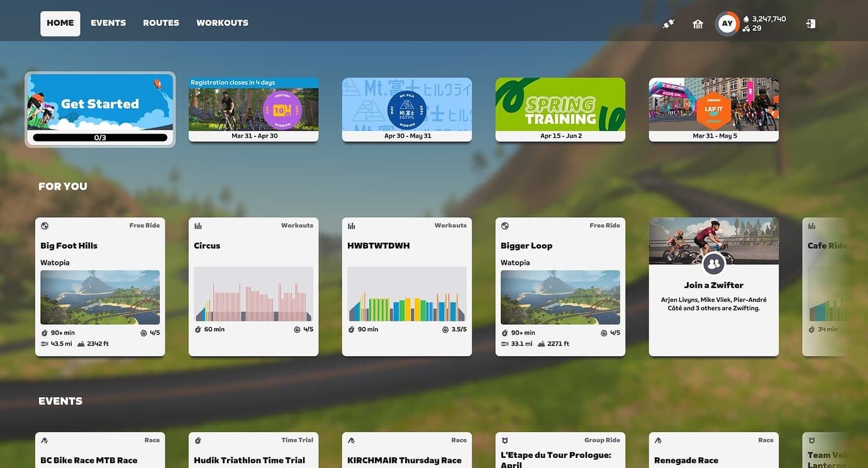The width and height of the screenshot is (868, 468).
Task: Click the time trial icon on Hudik card
Action: [x=198, y=440]
